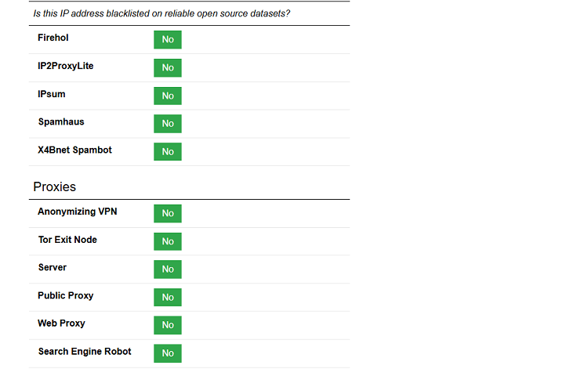Select the Anonymizing VPN label
Image resolution: width=588 pixels, height=369 pixels.
(x=78, y=212)
